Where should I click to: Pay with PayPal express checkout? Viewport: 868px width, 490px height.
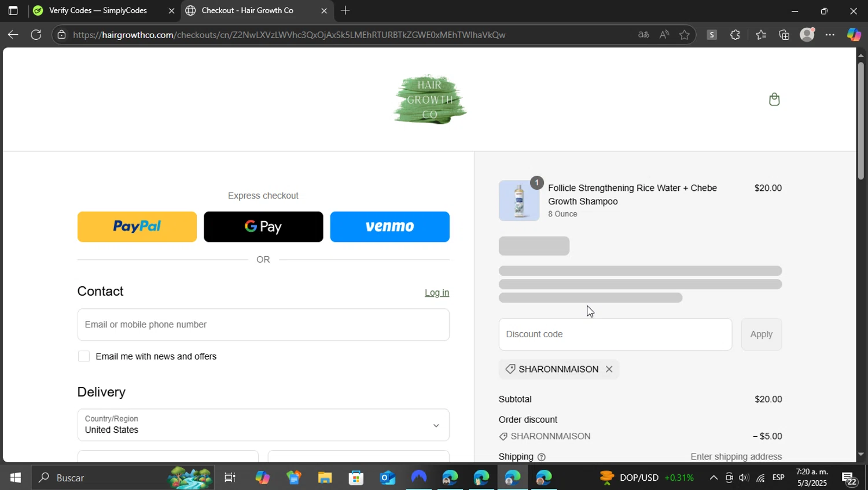[x=137, y=227]
